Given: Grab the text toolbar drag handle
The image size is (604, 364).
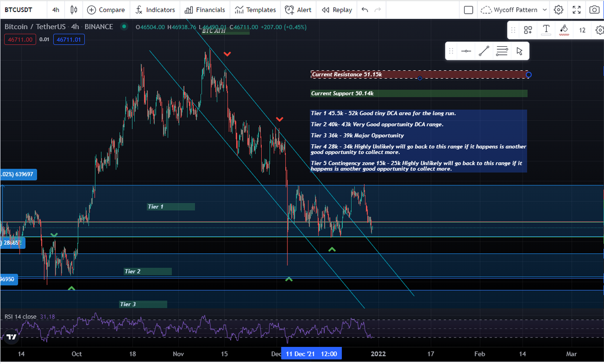Looking at the screenshot, I should [x=513, y=30].
